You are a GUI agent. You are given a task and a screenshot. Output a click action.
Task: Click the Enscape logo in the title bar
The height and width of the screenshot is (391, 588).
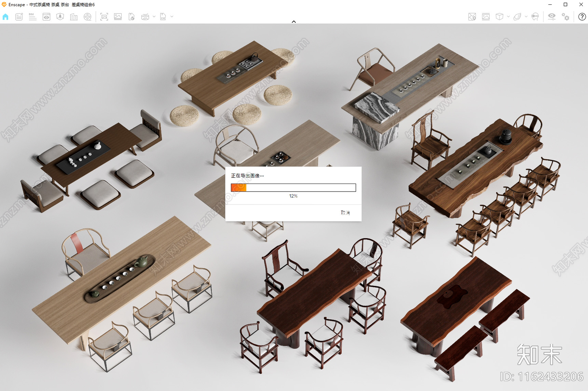coord(4,4)
